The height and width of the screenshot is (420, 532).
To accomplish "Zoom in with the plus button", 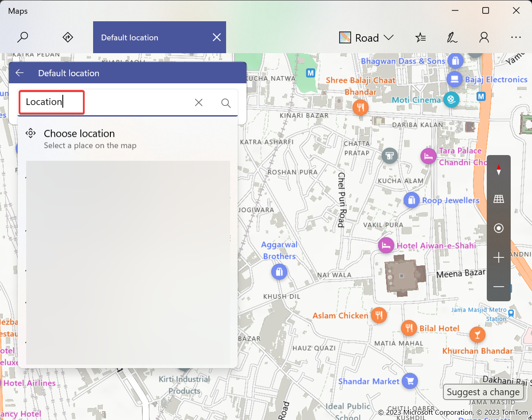I will 499,257.
